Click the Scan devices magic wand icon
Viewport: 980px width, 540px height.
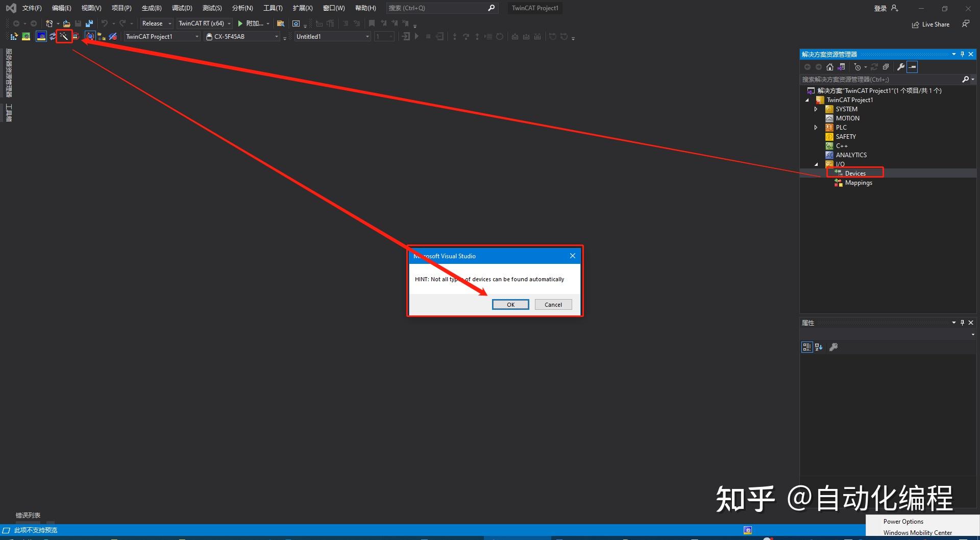(x=64, y=36)
